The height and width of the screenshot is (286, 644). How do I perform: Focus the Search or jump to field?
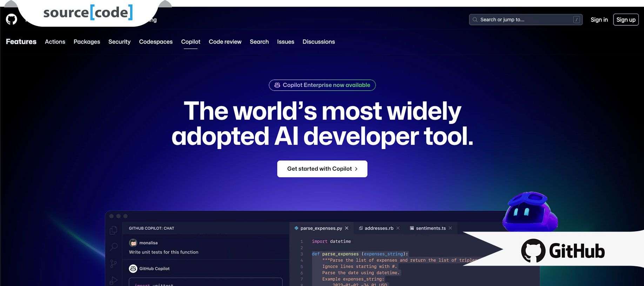(x=525, y=20)
